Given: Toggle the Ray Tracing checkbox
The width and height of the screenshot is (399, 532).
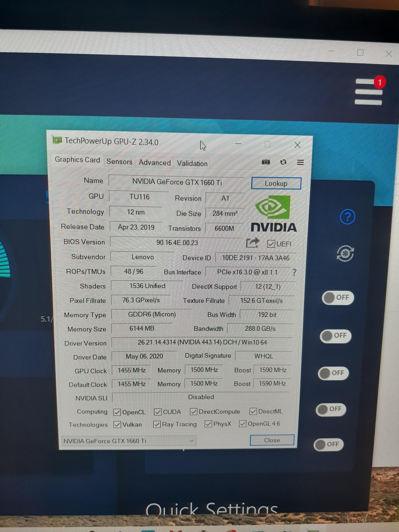Looking at the screenshot, I should coord(157,424).
